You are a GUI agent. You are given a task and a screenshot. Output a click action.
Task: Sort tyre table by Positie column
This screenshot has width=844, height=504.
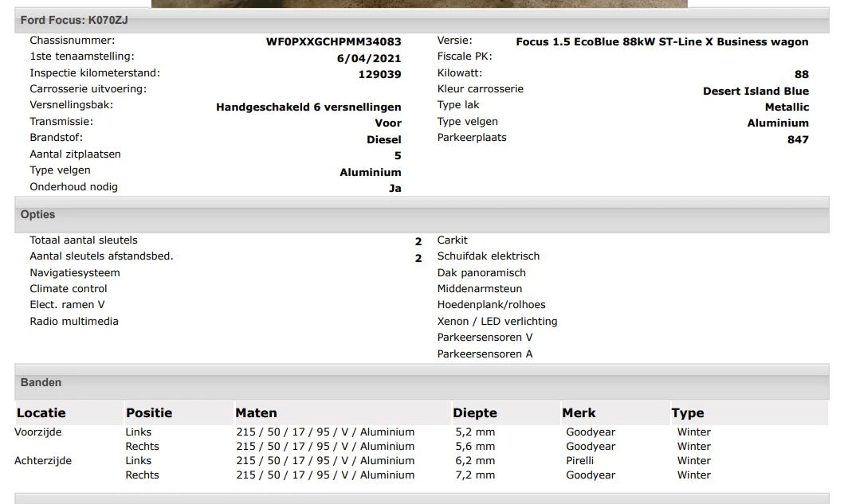click(x=149, y=412)
